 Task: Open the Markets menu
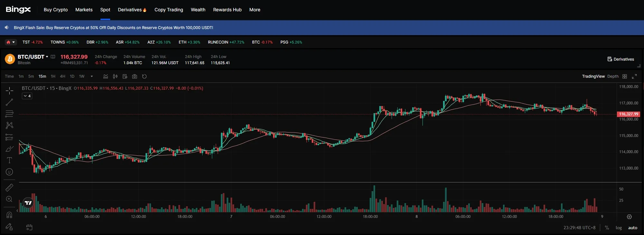[84, 10]
